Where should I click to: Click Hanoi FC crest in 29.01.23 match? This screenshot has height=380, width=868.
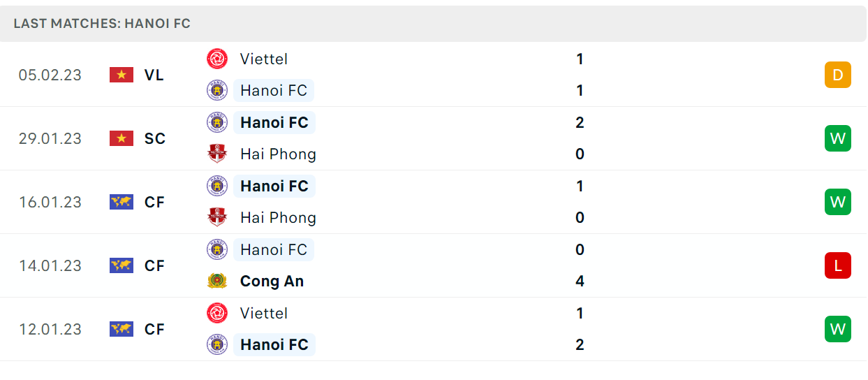[x=217, y=122]
